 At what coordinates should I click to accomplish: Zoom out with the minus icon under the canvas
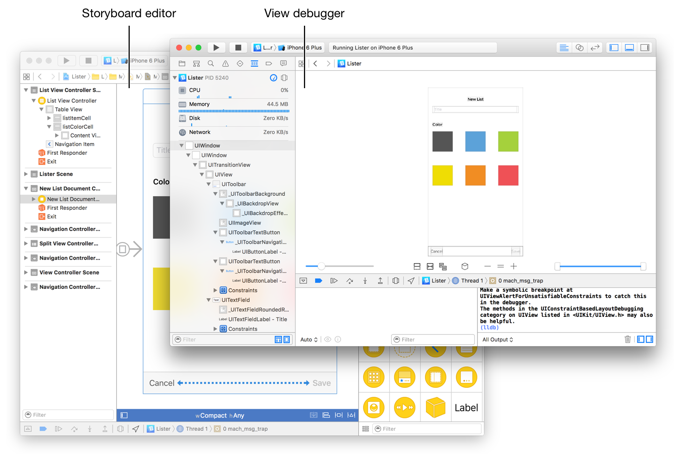coord(487,266)
